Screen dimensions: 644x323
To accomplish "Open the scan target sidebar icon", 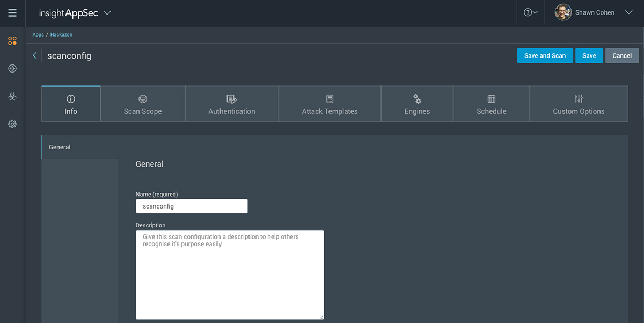I will (x=12, y=68).
